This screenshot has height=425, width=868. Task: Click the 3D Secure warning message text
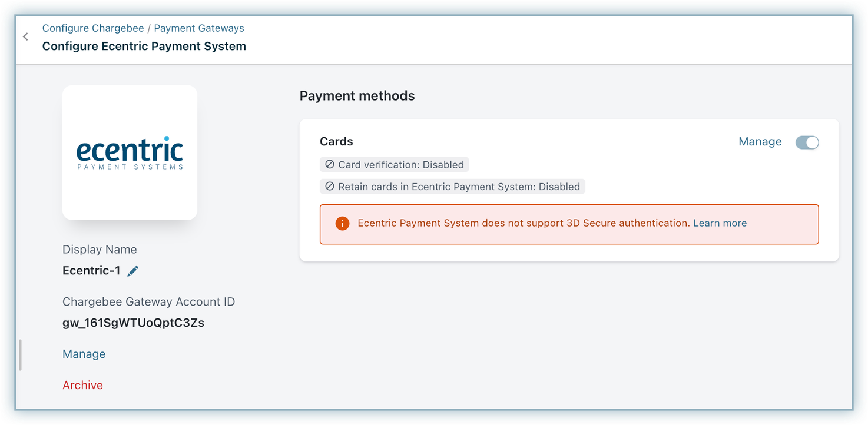(523, 223)
